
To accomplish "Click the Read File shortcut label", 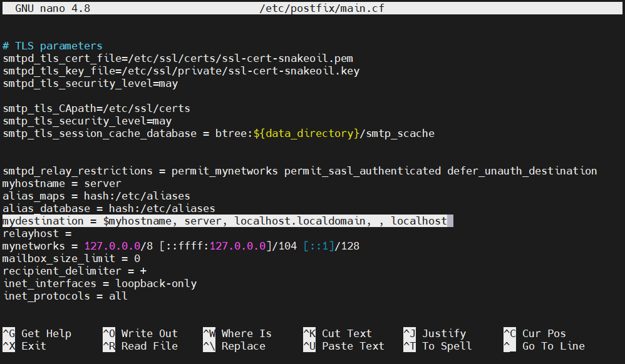I will [x=150, y=346].
